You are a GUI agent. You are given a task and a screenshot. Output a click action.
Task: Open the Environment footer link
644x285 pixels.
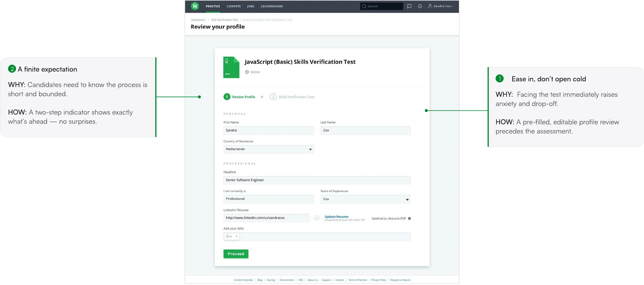coord(286,280)
